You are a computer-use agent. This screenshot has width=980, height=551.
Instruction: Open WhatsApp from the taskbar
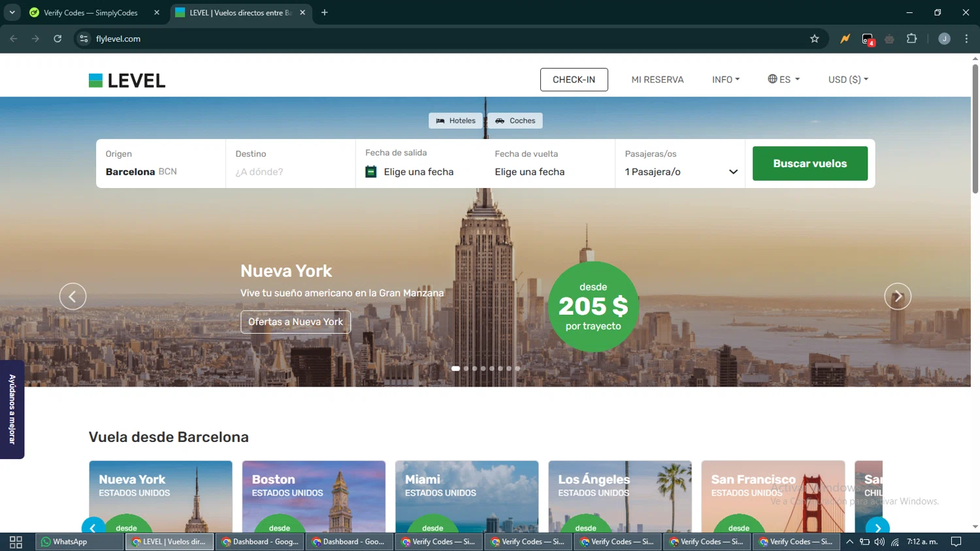80,542
